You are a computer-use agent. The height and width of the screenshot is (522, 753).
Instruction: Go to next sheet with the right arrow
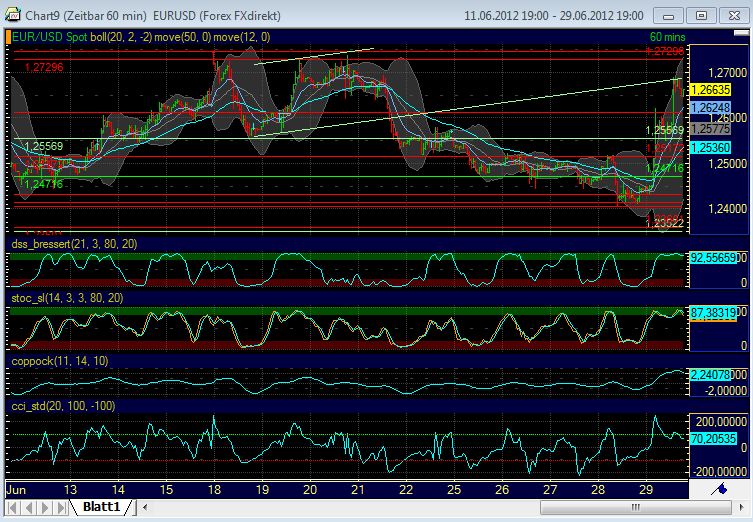point(45,508)
